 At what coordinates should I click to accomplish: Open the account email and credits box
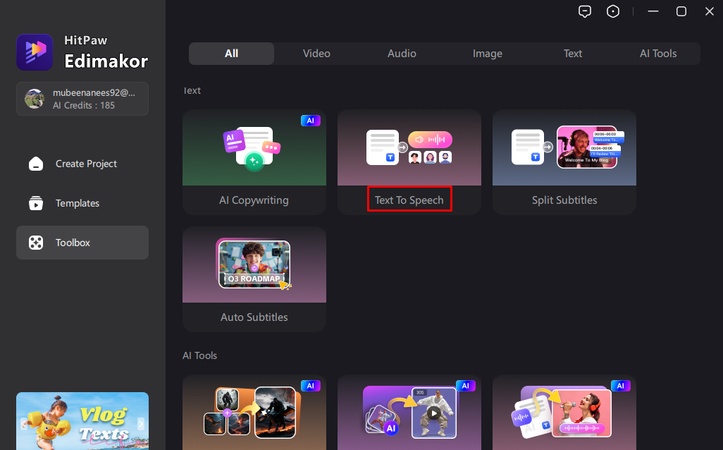pos(83,99)
